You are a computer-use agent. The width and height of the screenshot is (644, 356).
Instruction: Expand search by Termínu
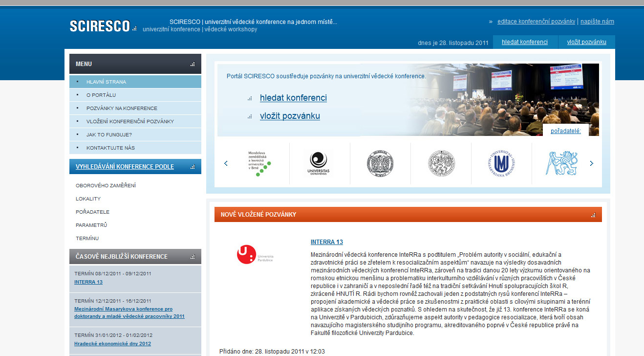87,238
